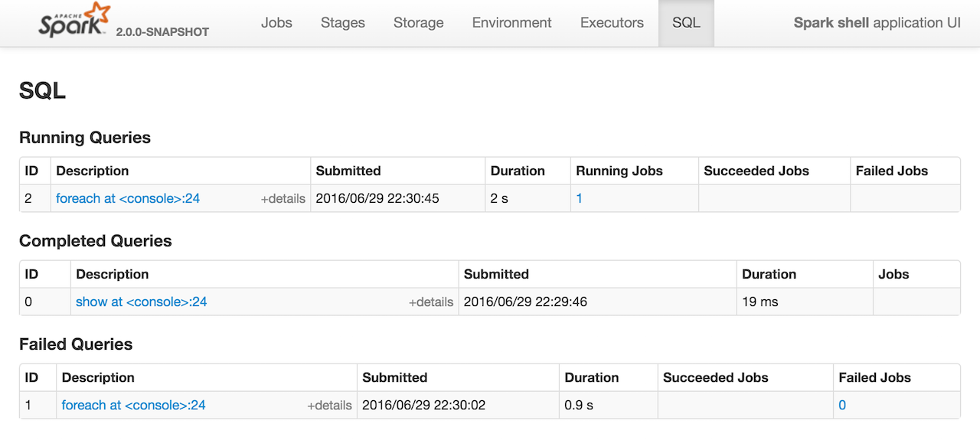Switch to the Stages tab
This screenshot has height=440, width=980.
(343, 23)
